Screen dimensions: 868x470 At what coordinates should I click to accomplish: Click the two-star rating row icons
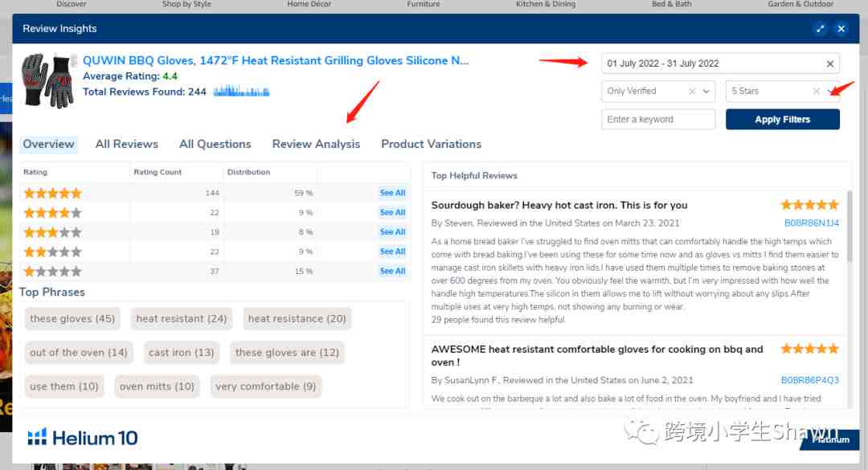click(52, 252)
